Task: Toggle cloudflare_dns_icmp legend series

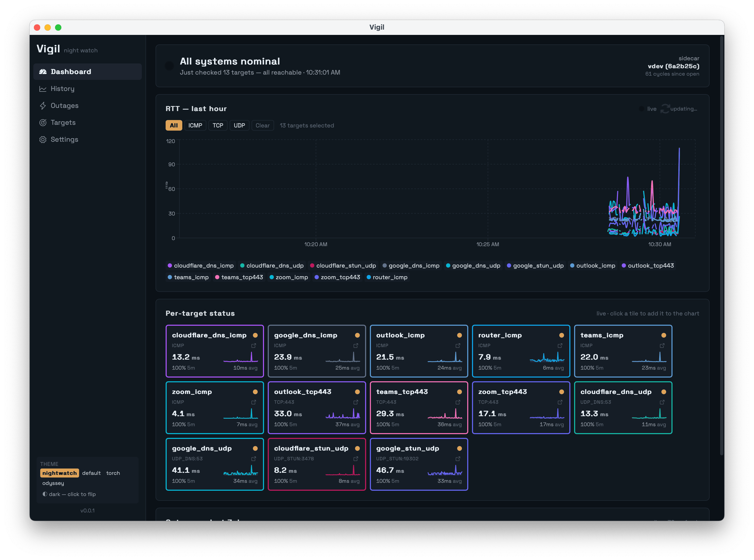Action: tap(201, 266)
